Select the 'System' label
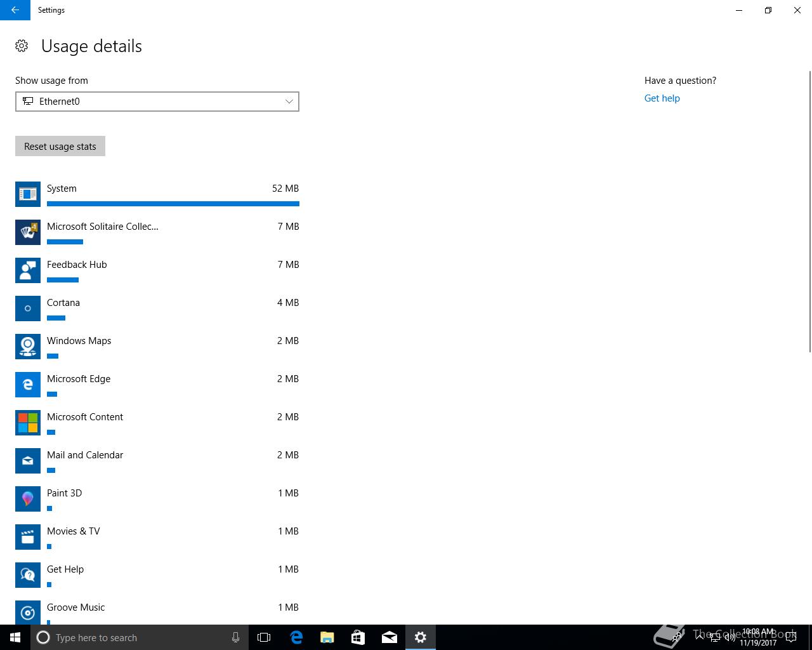The width and height of the screenshot is (812, 650). (x=62, y=189)
